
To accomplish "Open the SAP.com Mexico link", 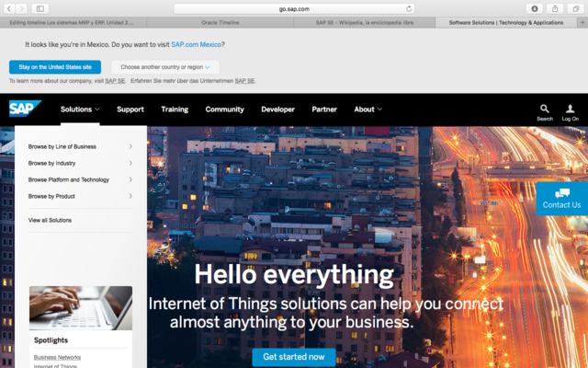I will coord(196,44).
